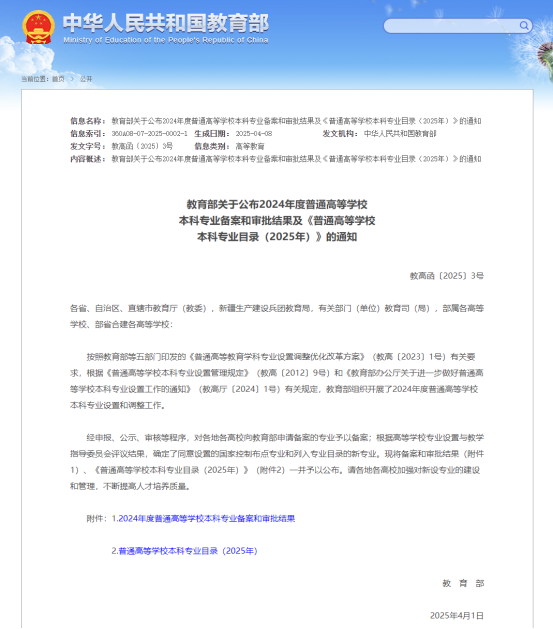
Task: Click right-aligned 教高函〔2025〕3号 under title
Action: tap(447, 276)
